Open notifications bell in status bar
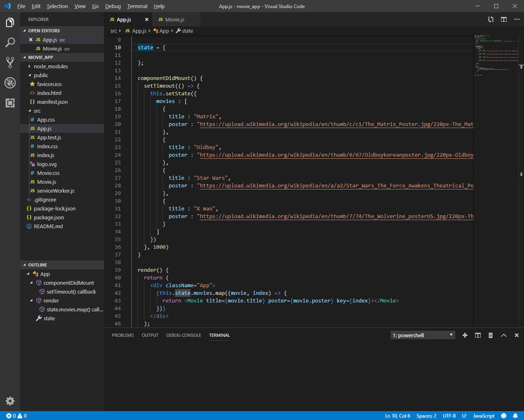This screenshot has height=420, width=524. (x=516, y=416)
